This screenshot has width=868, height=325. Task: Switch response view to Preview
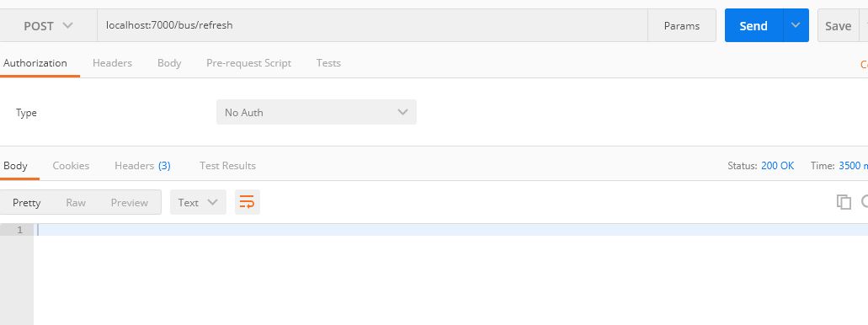coord(129,203)
